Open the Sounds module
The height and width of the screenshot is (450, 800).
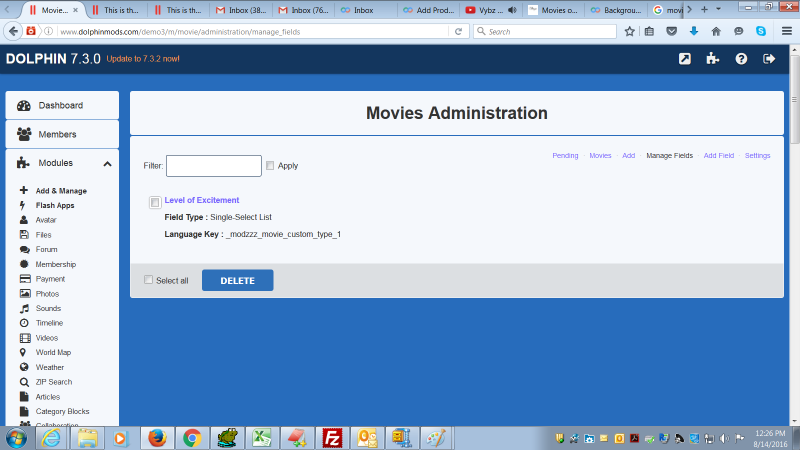tap(48, 308)
